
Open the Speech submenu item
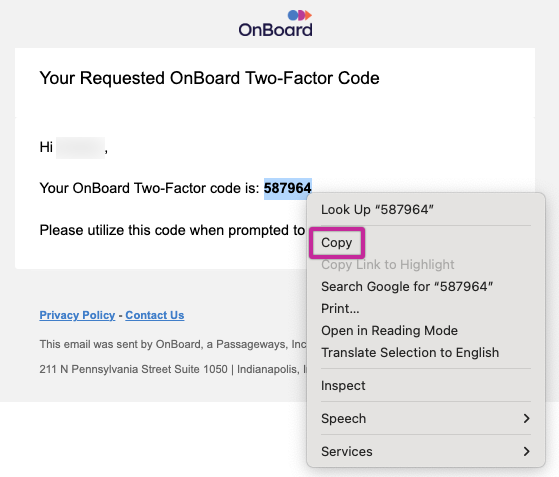[x=426, y=419]
